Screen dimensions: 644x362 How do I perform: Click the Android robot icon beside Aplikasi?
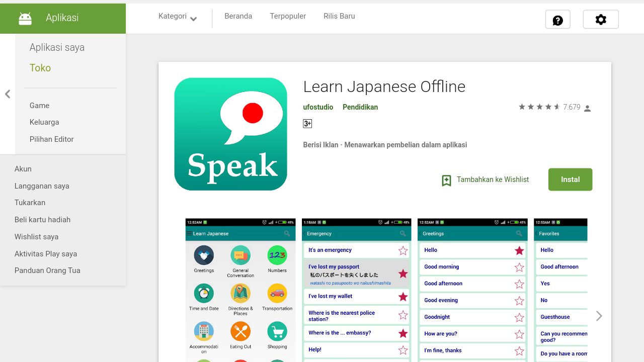click(25, 18)
